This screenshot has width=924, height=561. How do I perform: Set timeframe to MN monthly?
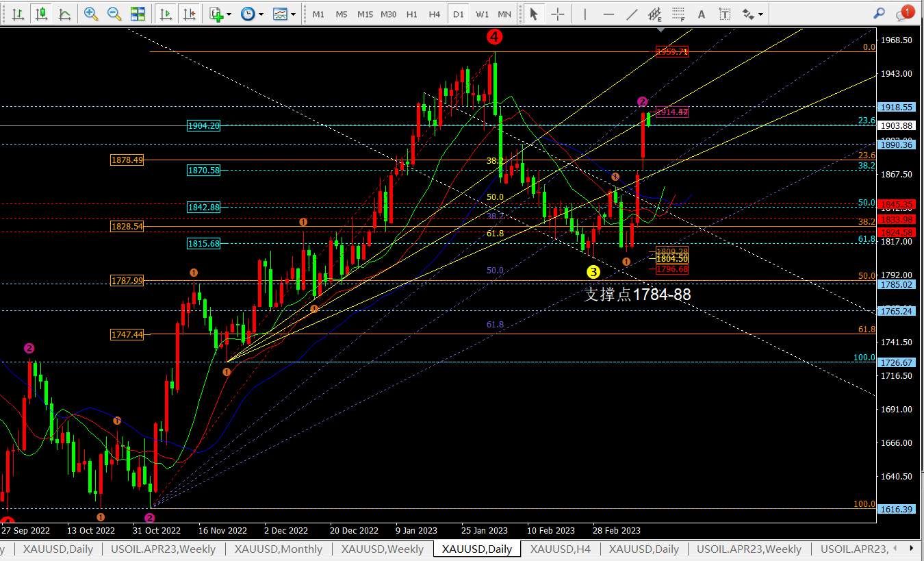coord(504,14)
